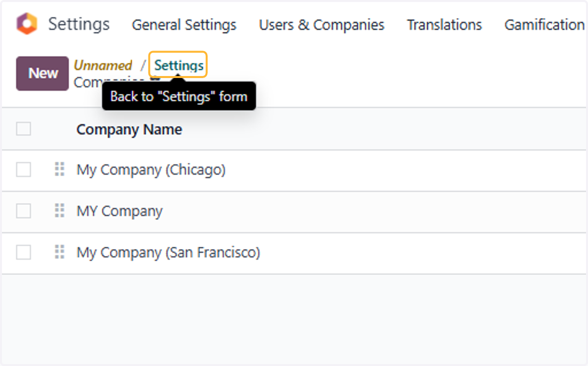
Task: Go back to Settings breadcrumb link
Action: click(178, 65)
